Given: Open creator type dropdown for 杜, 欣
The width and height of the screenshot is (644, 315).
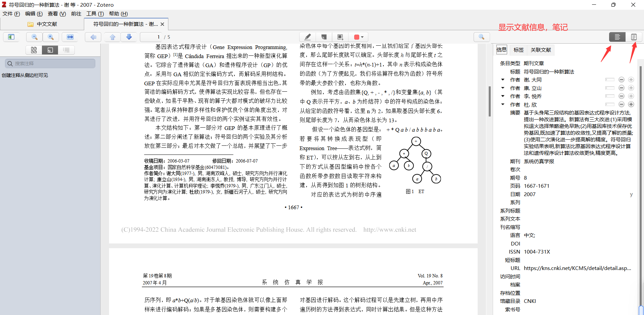Looking at the screenshot, I should pyautogui.click(x=503, y=104).
